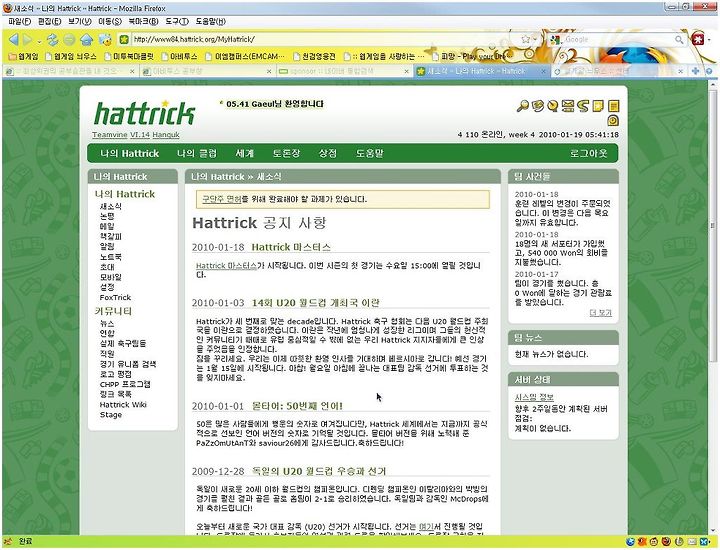Image resolution: width=720 pixels, height=550 pixels.
Task: Click the red swirl status bar icon
Action: [x=666, y=542]
